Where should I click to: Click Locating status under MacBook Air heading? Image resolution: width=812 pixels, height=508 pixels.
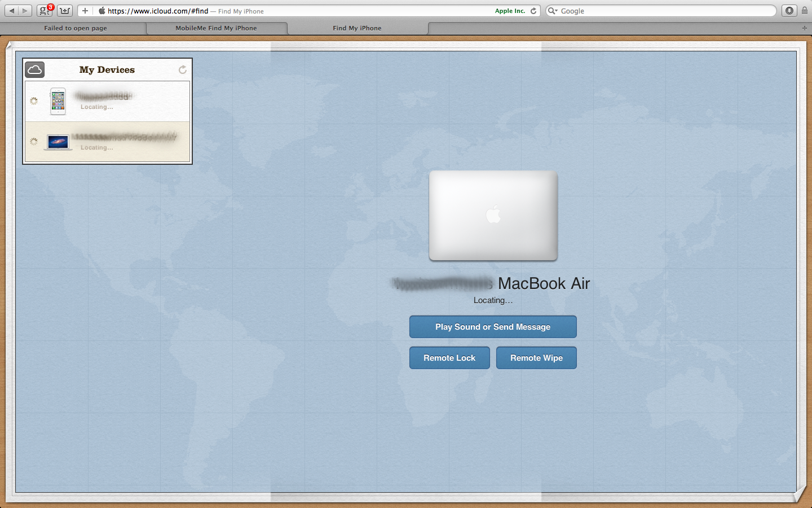point(493,300)
